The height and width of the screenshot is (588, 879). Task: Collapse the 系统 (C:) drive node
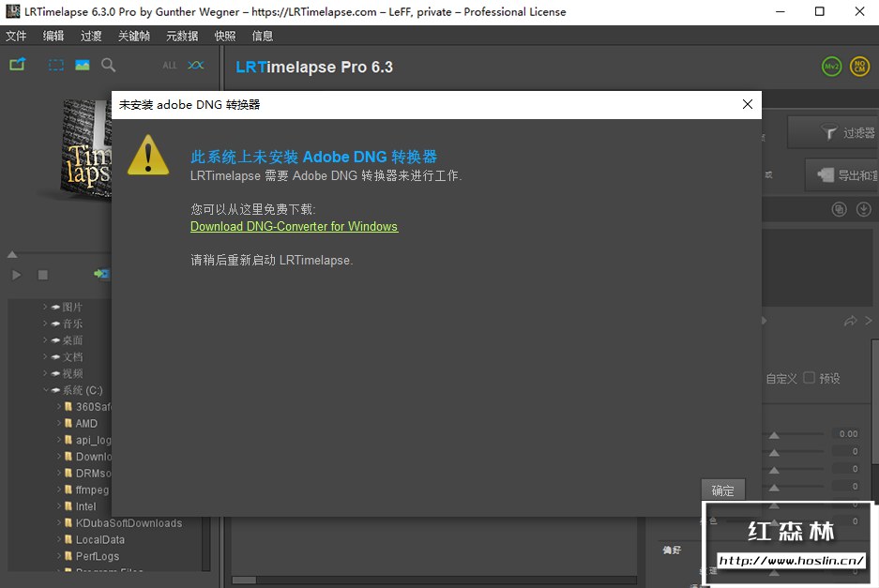[45, 389]
